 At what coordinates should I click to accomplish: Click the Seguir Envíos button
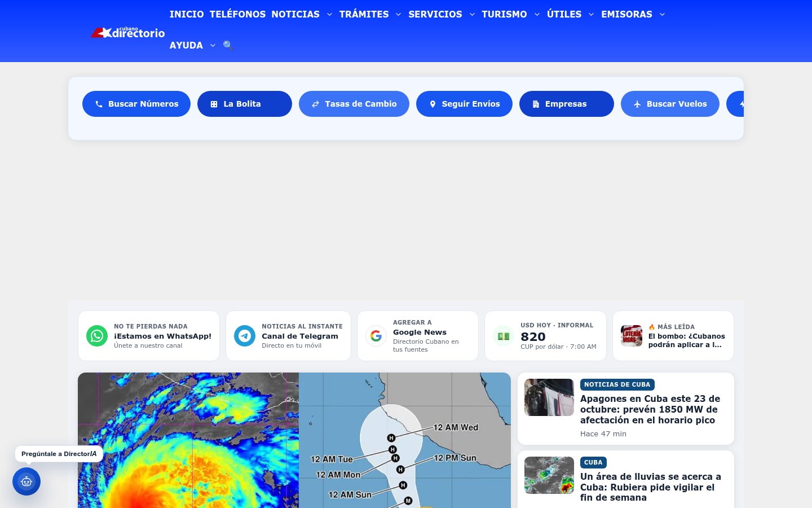464,104
